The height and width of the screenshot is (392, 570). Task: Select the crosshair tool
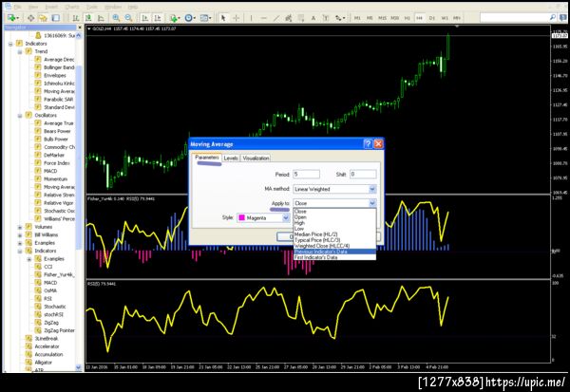pyautogui.click(x=236, y=18)
